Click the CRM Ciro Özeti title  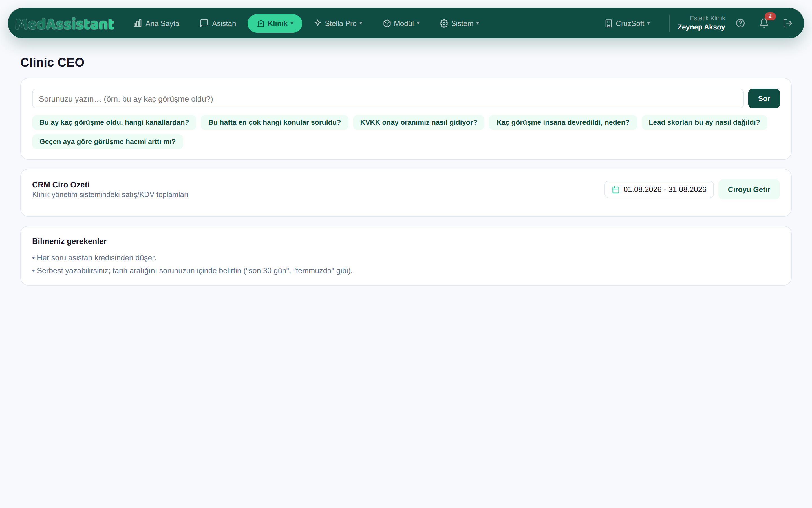tap(61, 185)
